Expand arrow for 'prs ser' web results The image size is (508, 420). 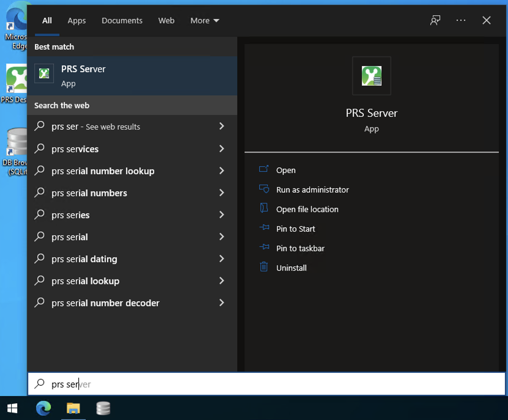[x=222, y=126]
